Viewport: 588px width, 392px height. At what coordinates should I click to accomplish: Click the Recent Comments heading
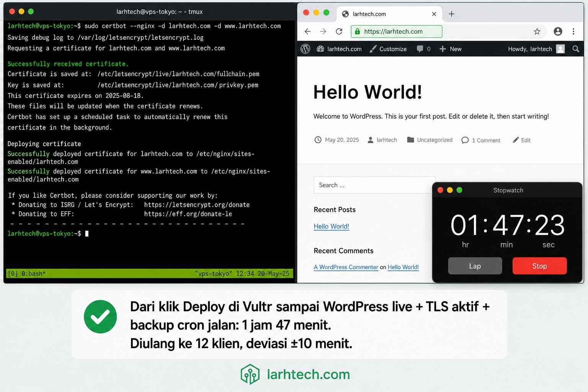coord(343,251)
